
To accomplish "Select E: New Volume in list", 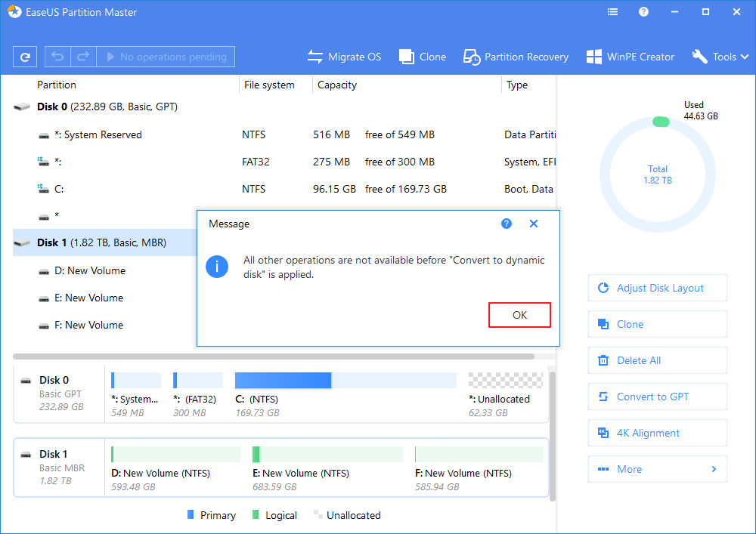I will coord(104,298).
